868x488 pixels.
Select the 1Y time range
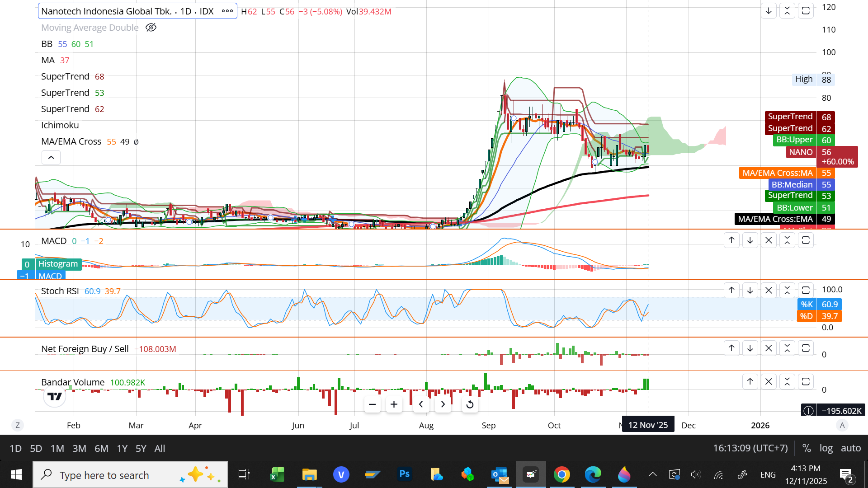(x=122, y=449)
